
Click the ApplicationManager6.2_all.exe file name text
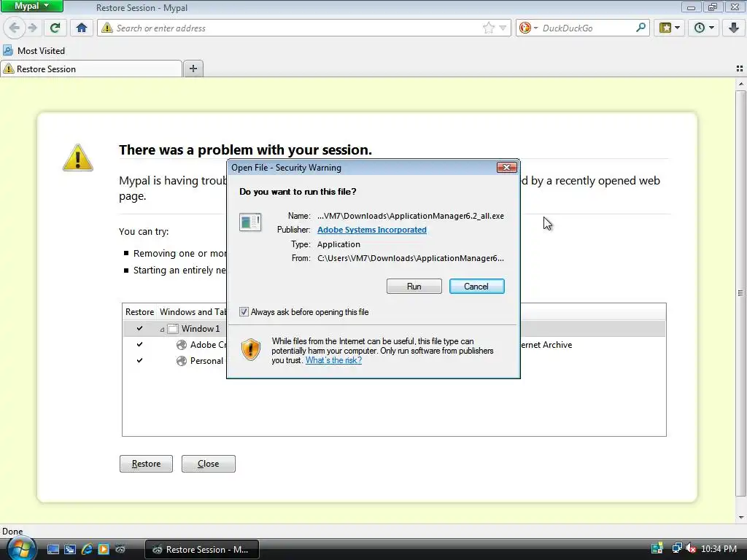coord(410,216)
